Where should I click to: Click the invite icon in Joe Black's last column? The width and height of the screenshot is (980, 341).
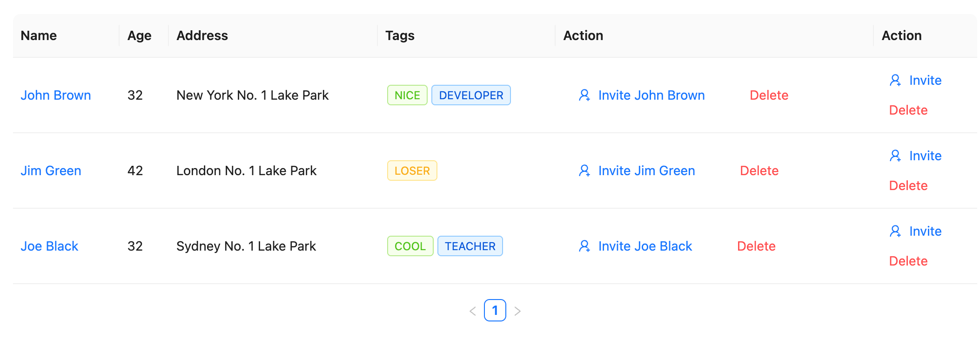click(x=895, y=231)
